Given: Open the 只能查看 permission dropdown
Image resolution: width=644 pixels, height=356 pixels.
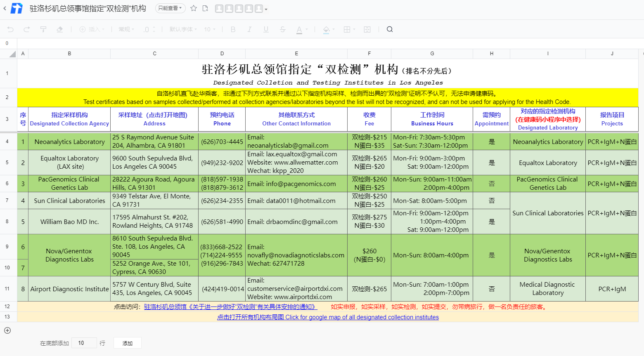Looking at the screenshot, I should tap(170, 8).
